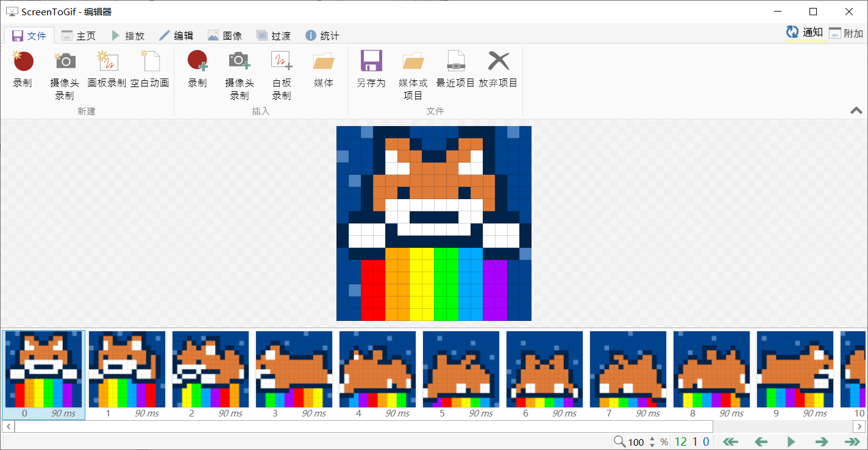Select frame 2 thumbnail

[210, 374]
